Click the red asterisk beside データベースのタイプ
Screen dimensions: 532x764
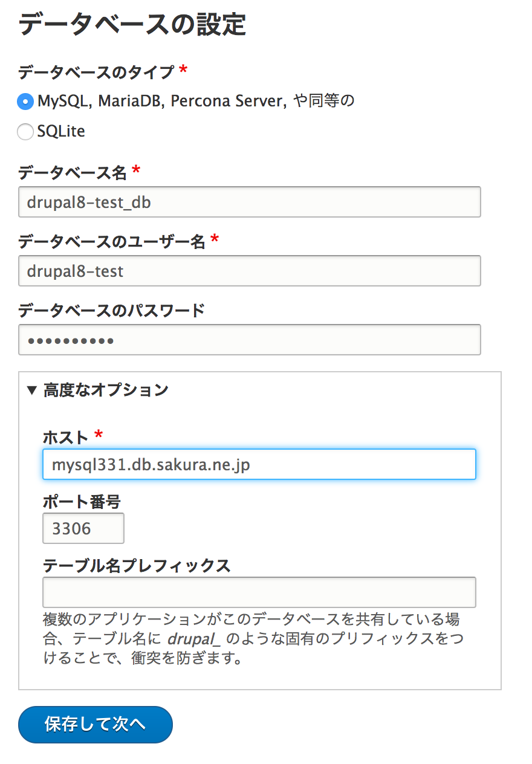(x=183, y=71)
